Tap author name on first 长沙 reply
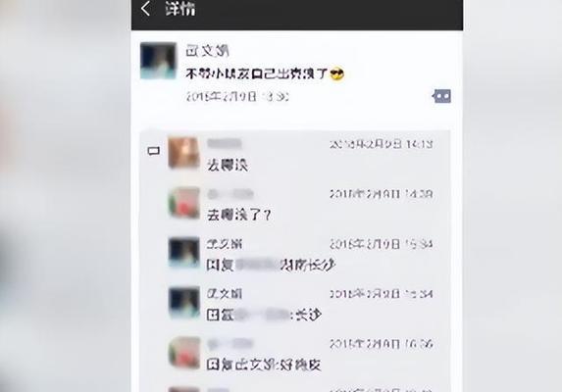The image size is (562, 392). pos(225,244)
